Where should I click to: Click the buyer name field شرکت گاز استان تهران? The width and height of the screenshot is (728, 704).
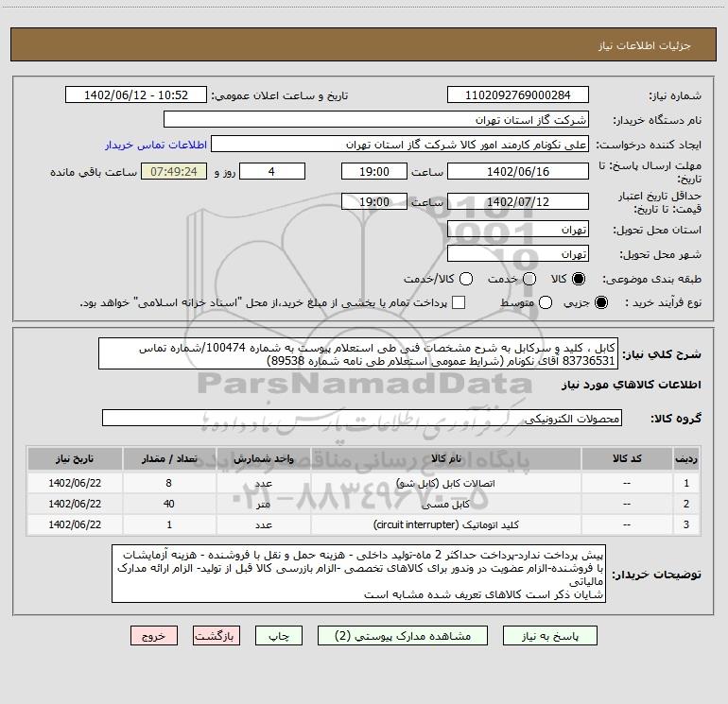pyautogui.click(x=376, y=120)
